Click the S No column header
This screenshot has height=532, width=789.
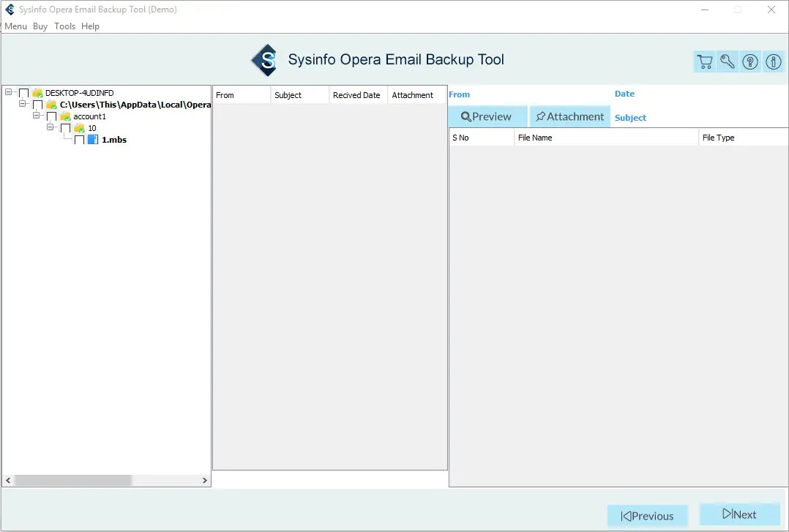tap(482, 138)
